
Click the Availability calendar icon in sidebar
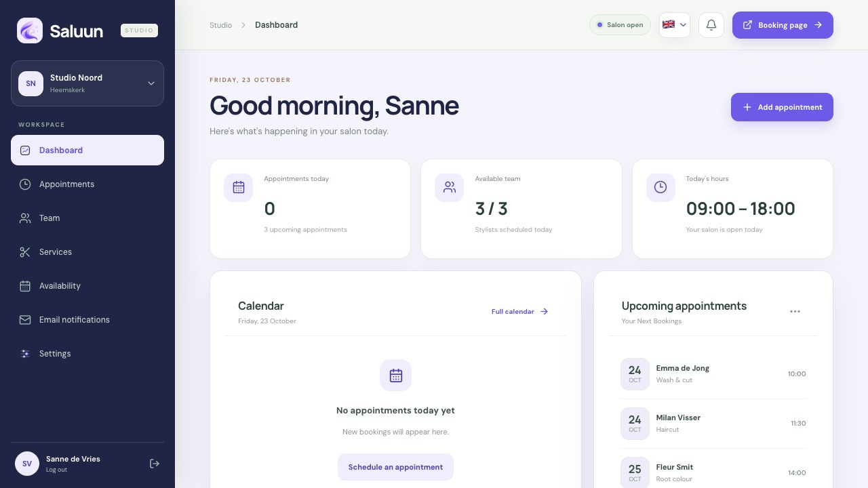click(25, 286)
